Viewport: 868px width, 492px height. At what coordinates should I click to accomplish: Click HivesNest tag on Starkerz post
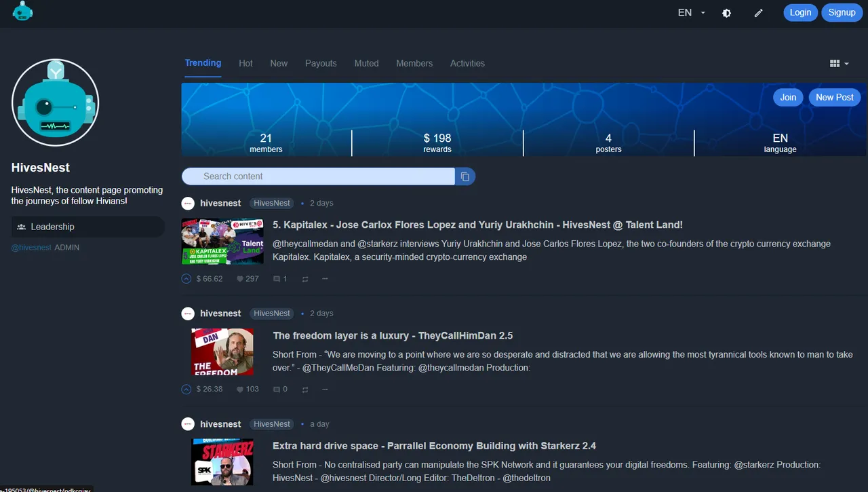272,424
